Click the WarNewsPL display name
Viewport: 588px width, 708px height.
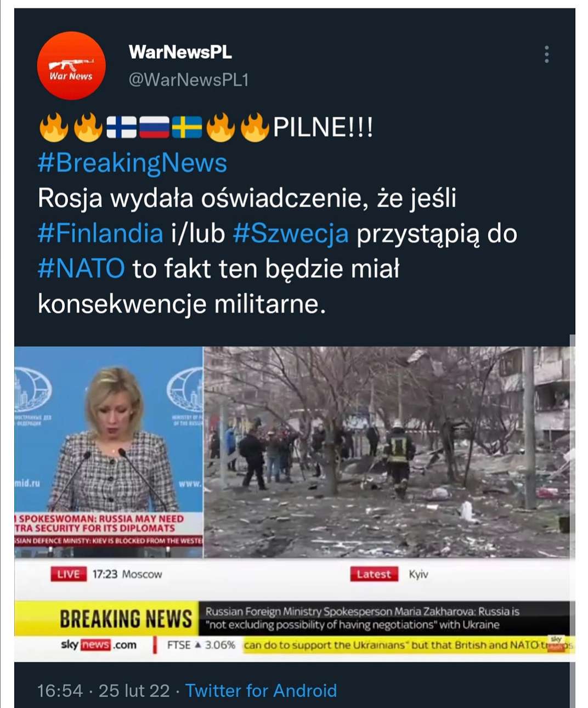tap(180, 52)
